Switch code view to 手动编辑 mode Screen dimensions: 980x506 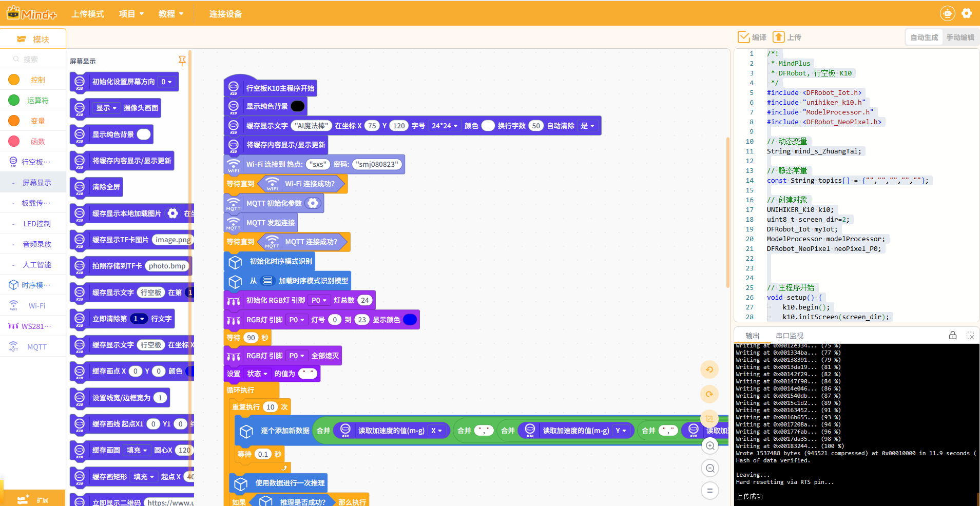pos(960,37)
